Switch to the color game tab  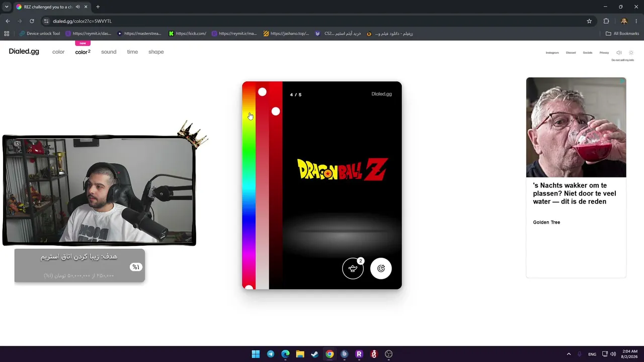[x=58, y=52]
